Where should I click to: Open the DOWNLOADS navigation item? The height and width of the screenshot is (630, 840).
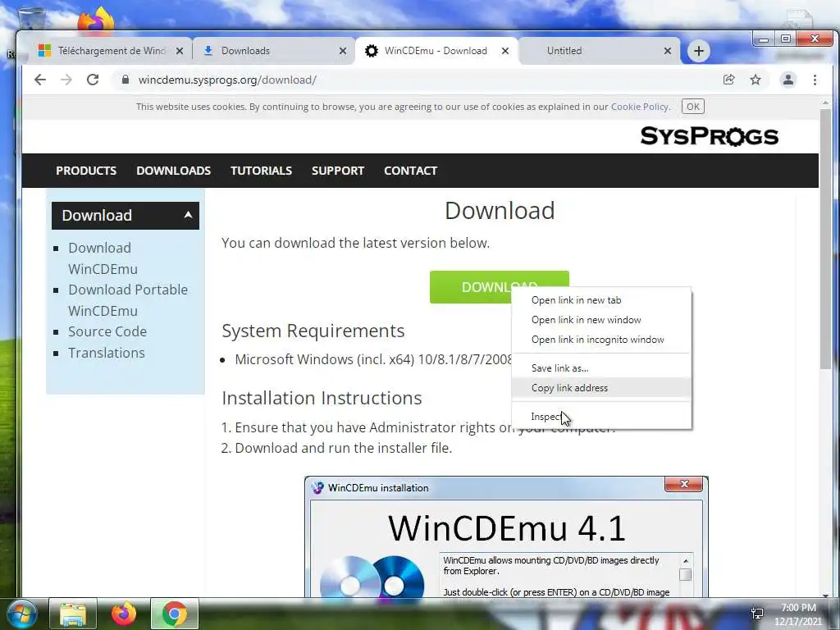point(174,171)
